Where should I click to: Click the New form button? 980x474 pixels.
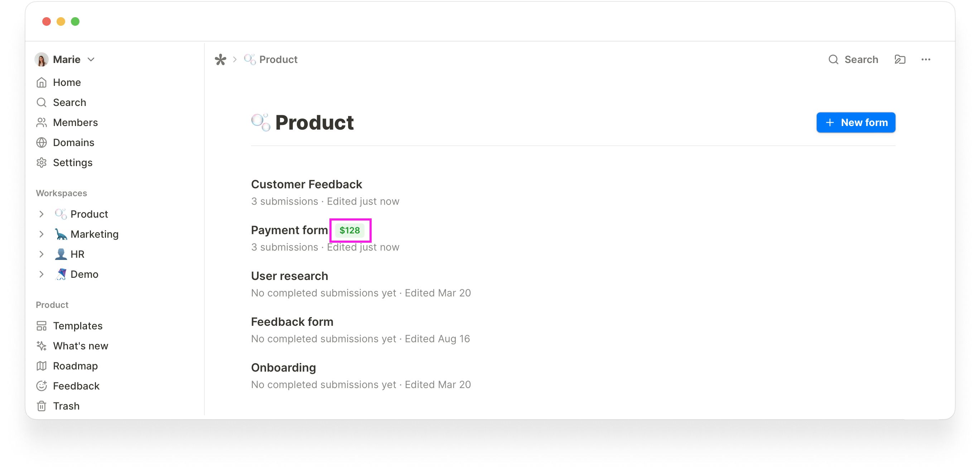click(856, 122)
